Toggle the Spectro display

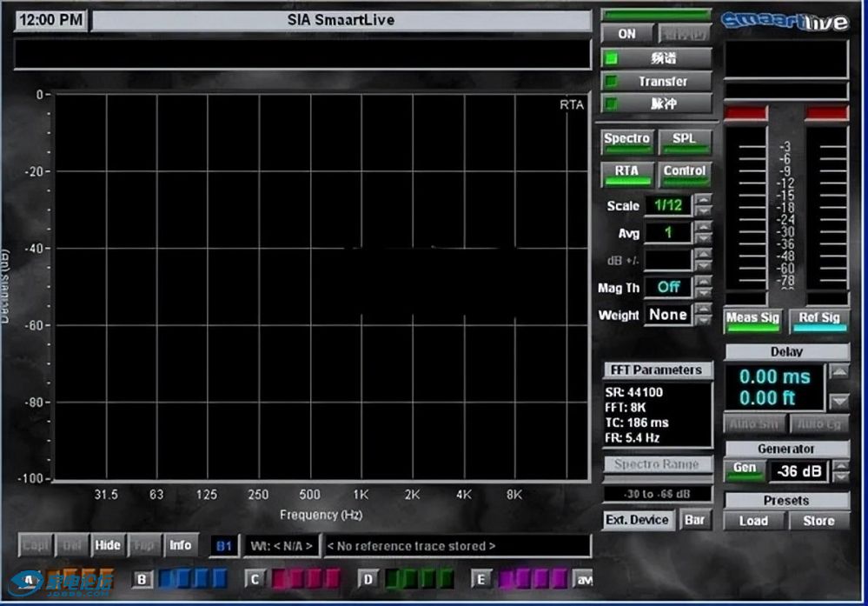click(627, 141)
